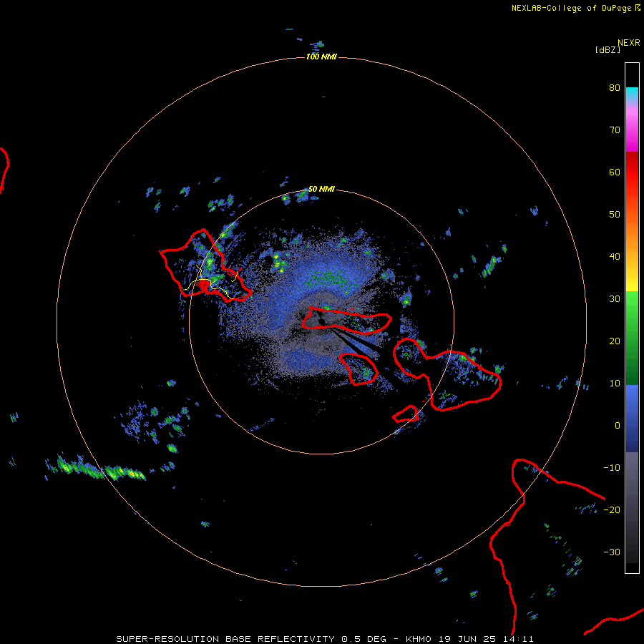644x644 pixels.
Task: Click the -20 value on dBZ scale
Action: 612,510
